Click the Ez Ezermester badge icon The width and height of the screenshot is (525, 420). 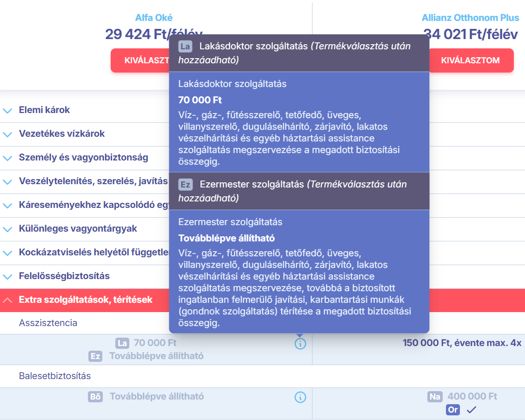coord(186,184)
